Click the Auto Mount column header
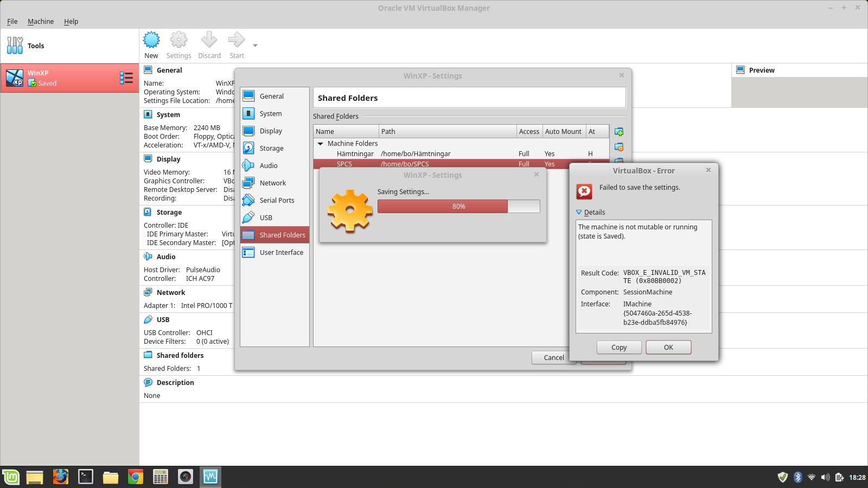 (564, 131)
